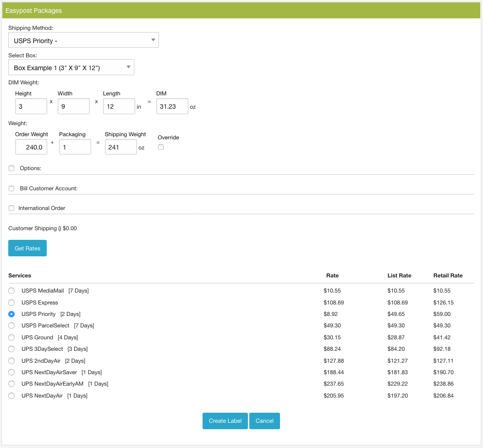This screenshot has width=483, height=448.
Task: Click the UPS Ground rate $30.15
Action: pyautogui.click(x=332, y=337)
